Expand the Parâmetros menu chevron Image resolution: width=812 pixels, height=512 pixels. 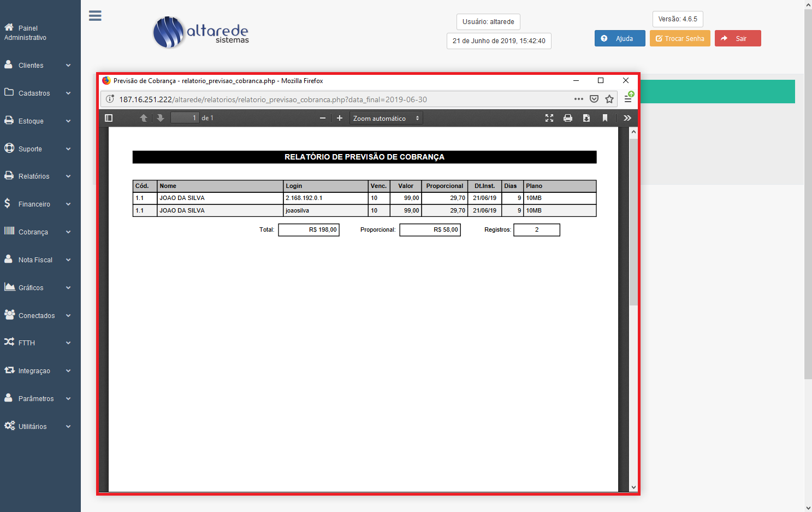click(68, 398)
